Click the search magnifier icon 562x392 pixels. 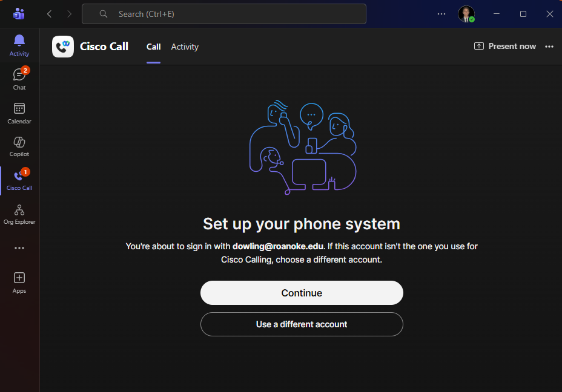pyautogui.click(x=103, y=14)
